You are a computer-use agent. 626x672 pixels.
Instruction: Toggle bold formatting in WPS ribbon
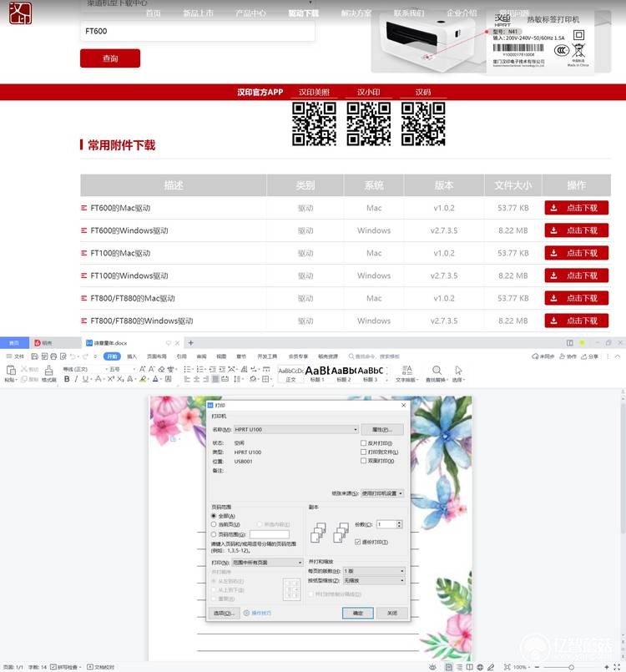pos(67,379)
